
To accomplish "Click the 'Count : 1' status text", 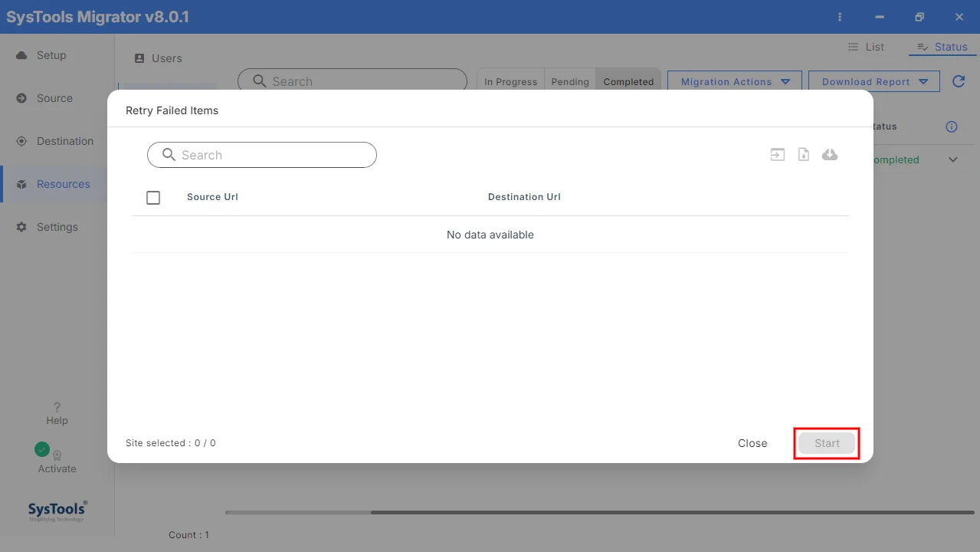I will coord(188,535).
